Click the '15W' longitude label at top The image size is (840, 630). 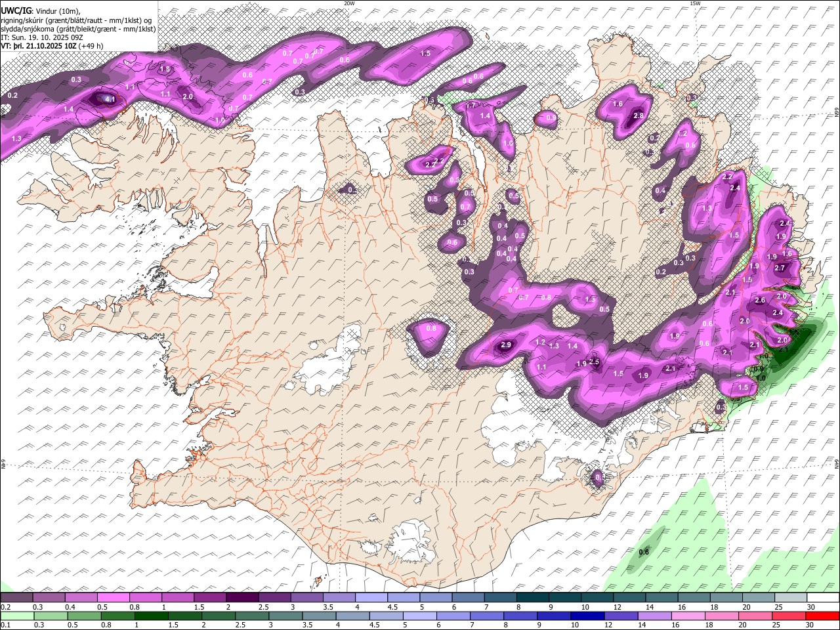[x=695, y=3]
